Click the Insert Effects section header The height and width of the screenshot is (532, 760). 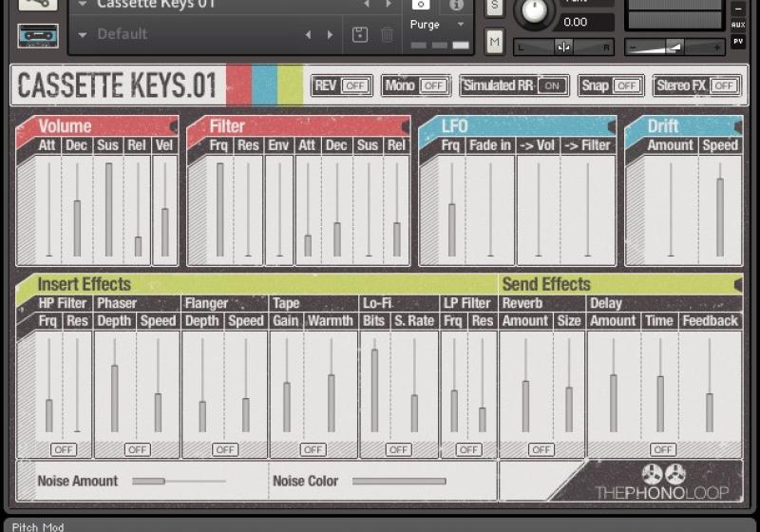(x=84, y=284)
